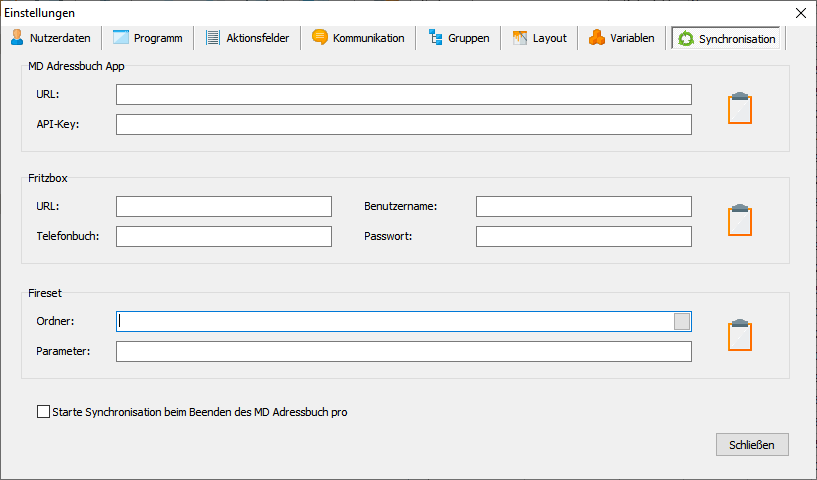
Task: Click the clipboard icon in Fireset section
Action: [739, 336]
